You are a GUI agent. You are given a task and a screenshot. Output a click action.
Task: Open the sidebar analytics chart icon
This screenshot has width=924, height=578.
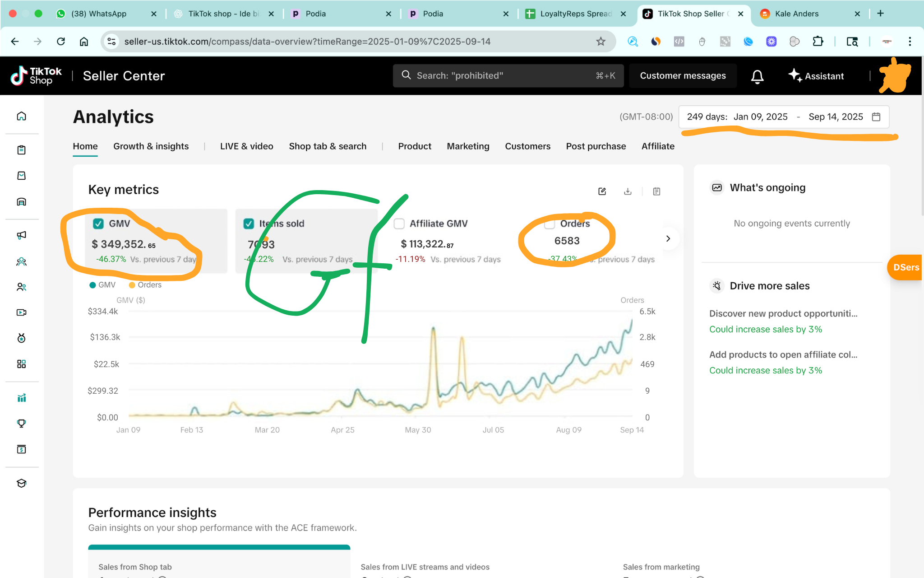coord(21,398)
